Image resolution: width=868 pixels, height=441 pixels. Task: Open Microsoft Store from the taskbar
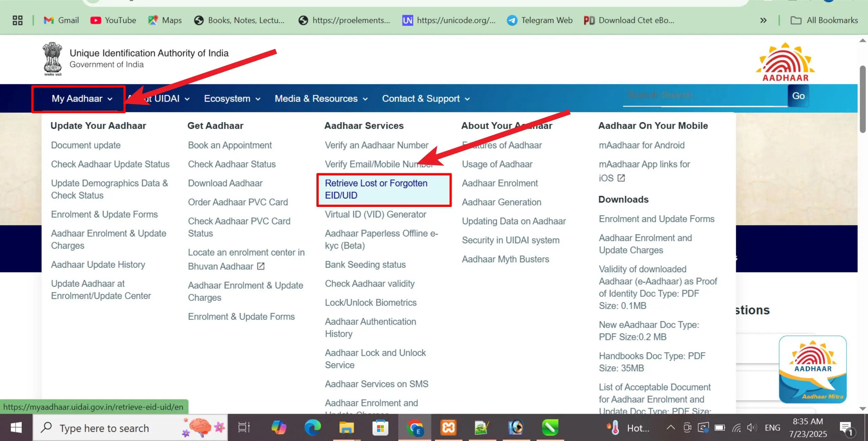[x=380, y=427]
